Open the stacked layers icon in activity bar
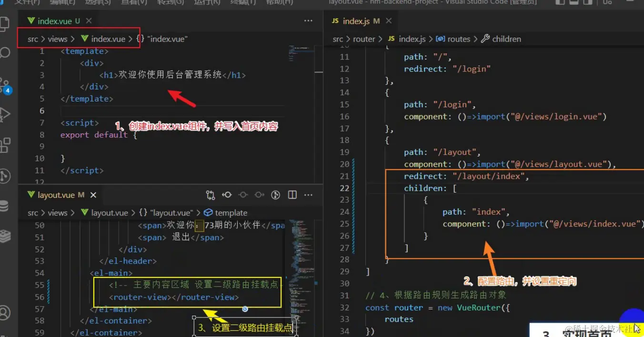 tap(5, 235)
